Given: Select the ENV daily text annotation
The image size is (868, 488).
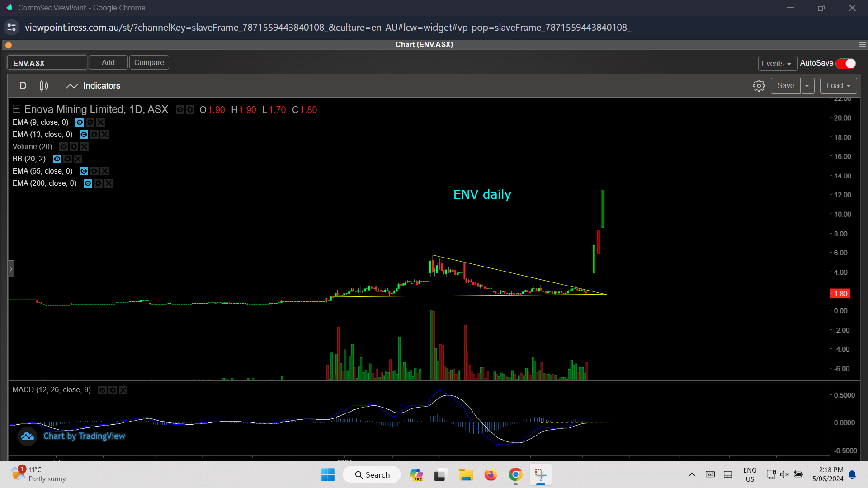Looking at the screenshot, I should (482, 194).
